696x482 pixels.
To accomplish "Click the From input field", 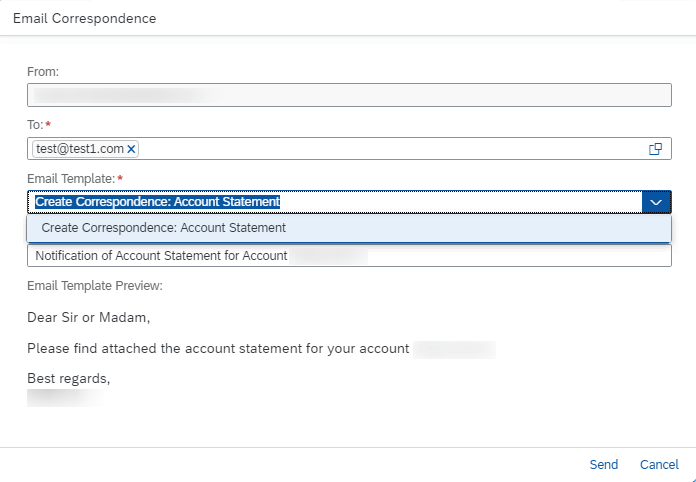I will click(349, 95).
